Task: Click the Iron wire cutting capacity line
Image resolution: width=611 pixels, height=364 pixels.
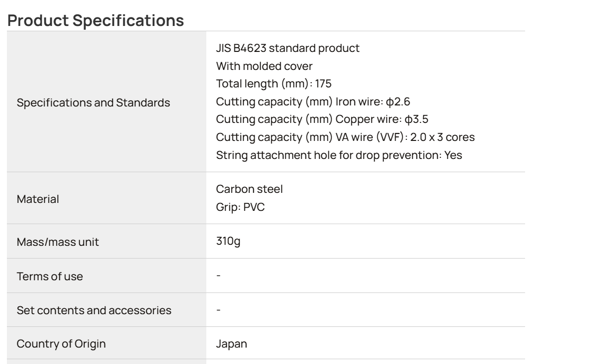Action: click(313, 102)
